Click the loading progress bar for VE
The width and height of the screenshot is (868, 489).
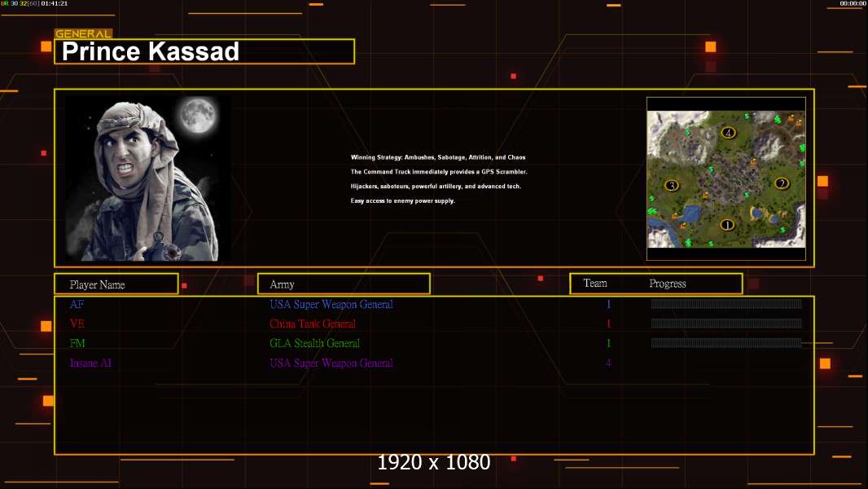pos(726,324)
